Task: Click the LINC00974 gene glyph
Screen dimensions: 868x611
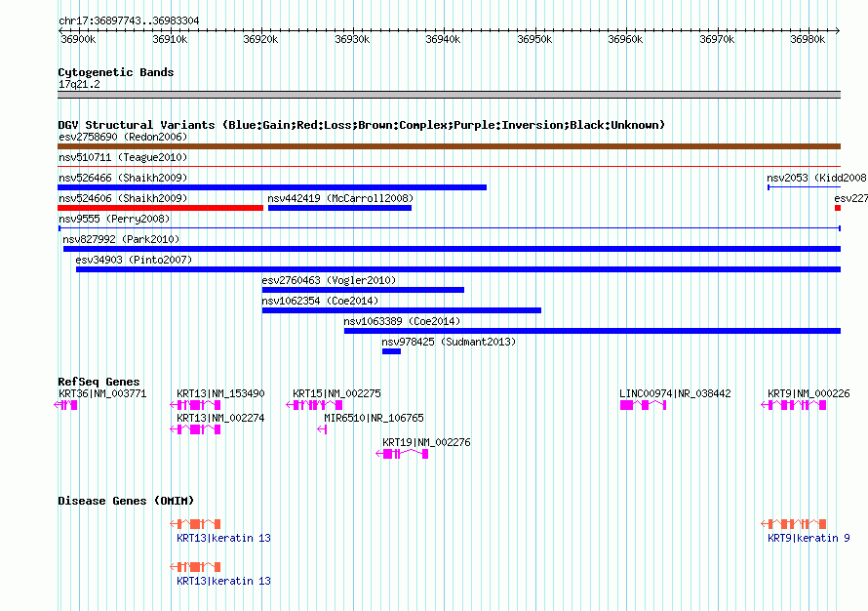Action: tap(644, 405)
